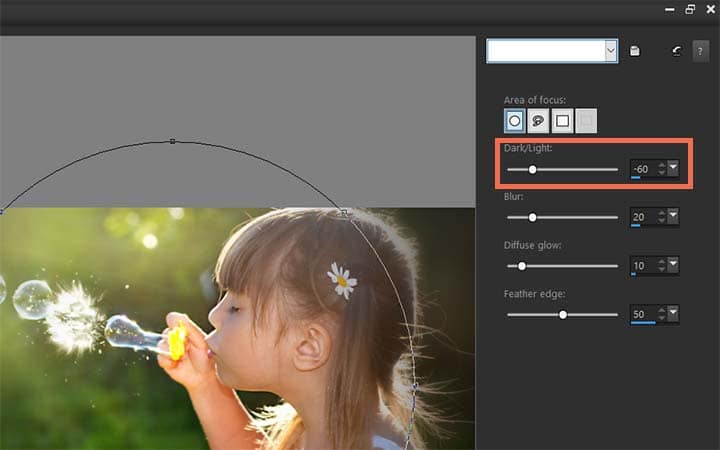Screen dimensions: 720x450
Task: Click the 'Feather edge:' label
Action: pos(534,294)
